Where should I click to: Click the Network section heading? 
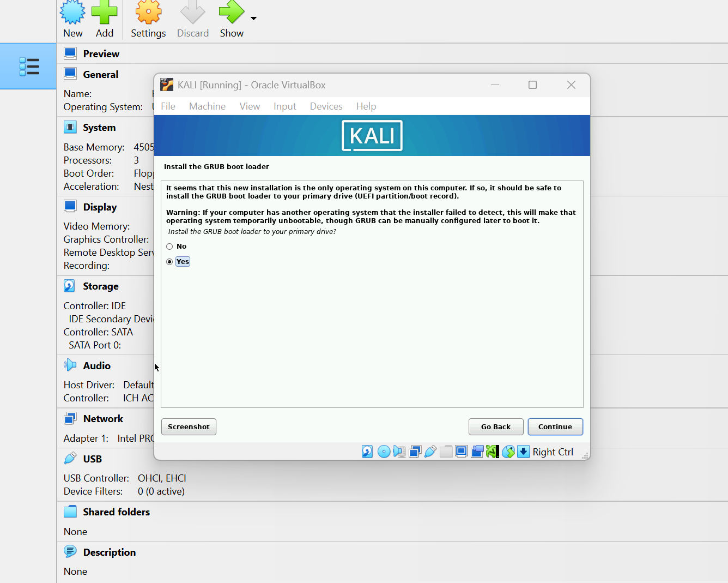[x=103, y=419]
